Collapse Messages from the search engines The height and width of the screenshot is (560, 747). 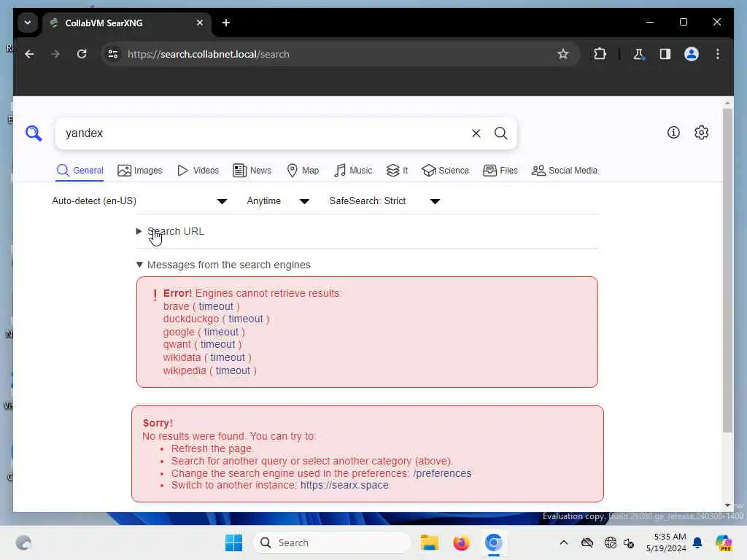coord(223,265)
